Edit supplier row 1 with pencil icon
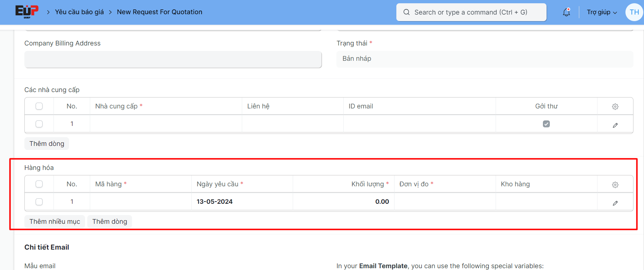 615,125
